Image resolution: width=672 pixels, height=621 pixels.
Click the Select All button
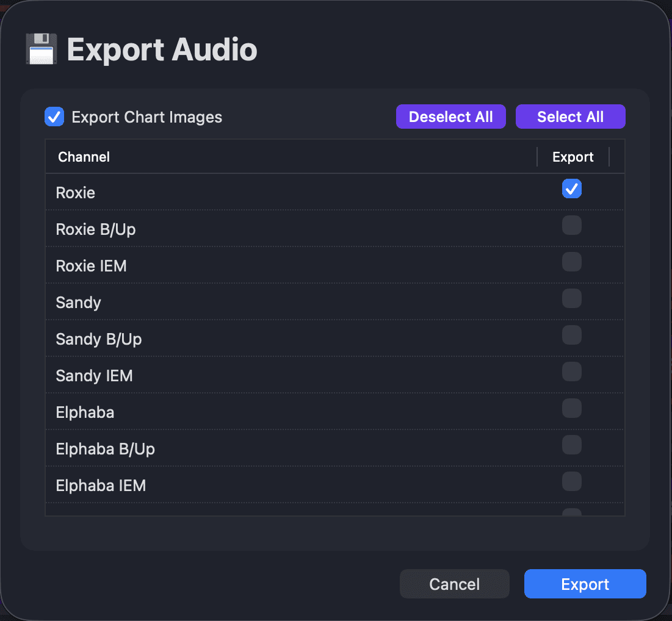tap(570, 117)
